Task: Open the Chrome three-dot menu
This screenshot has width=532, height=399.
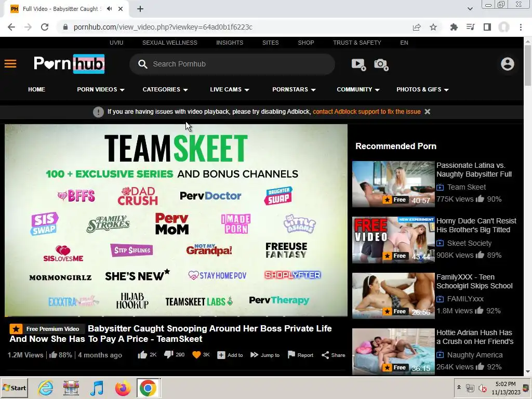Action: tap(521, 27)
